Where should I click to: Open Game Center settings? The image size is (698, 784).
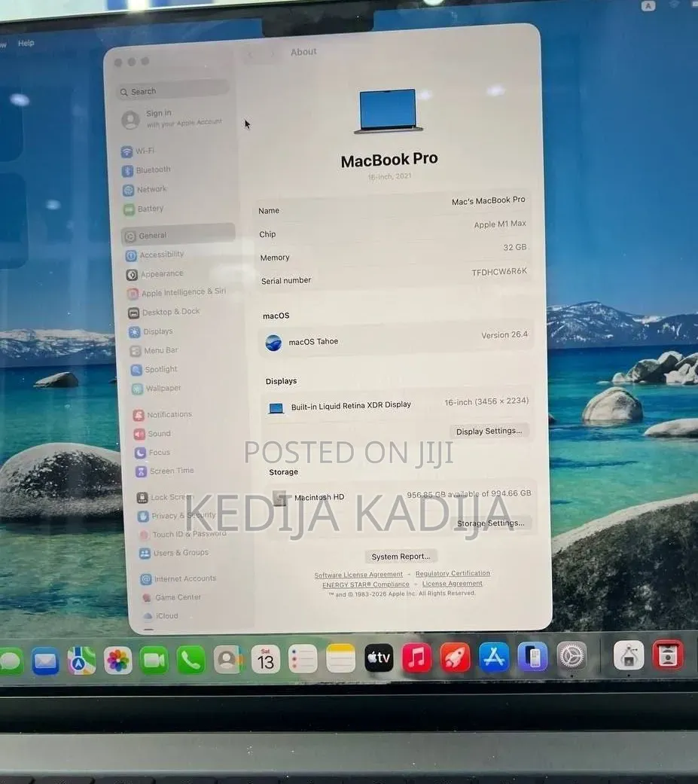point(172,597)
